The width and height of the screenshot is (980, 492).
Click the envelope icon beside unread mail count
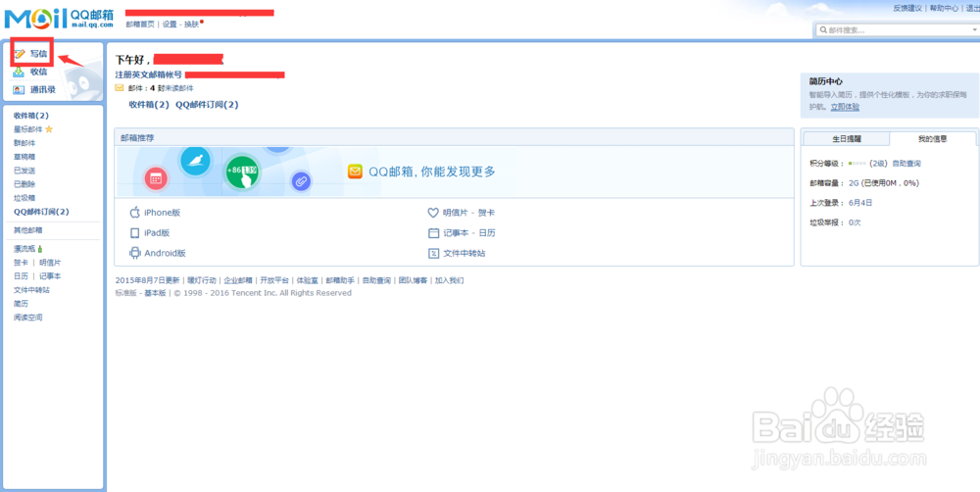tap(120, 88)
